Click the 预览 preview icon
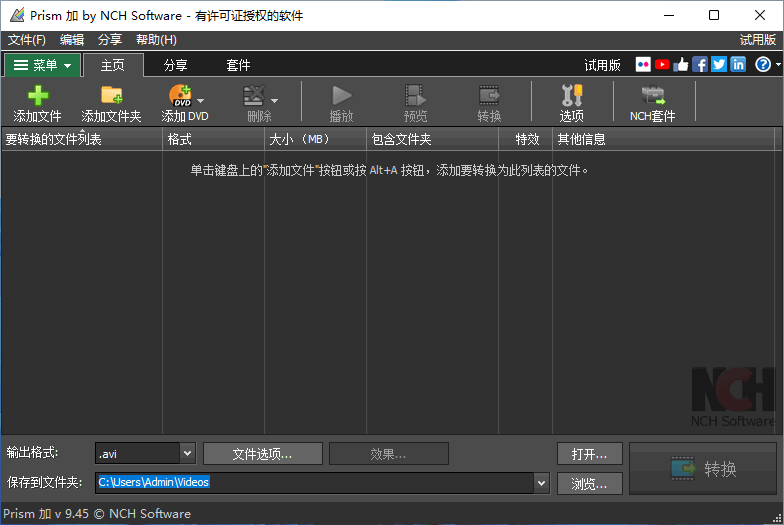The height and width of the screenshot is (525, 784). pyautogui.click(x=415, y=96)
